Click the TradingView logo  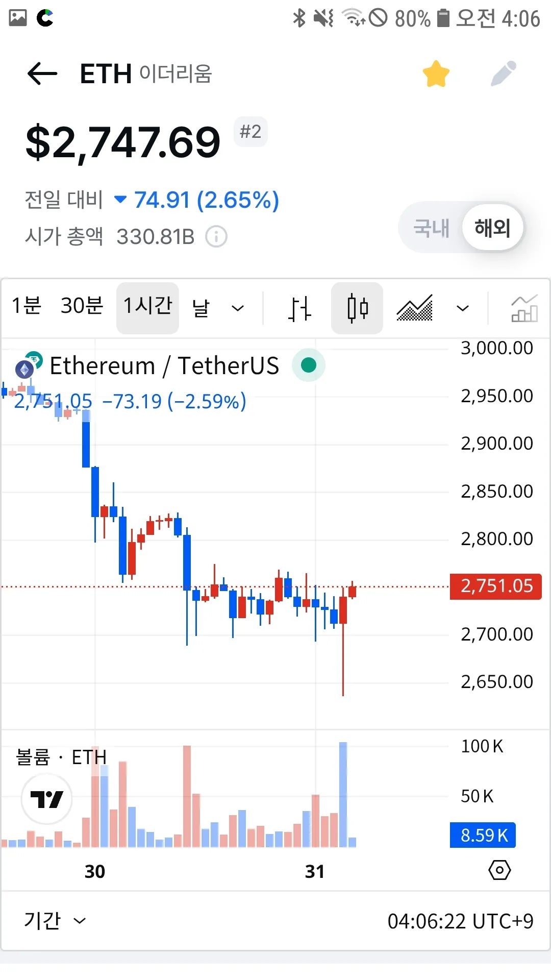point(46,799)
